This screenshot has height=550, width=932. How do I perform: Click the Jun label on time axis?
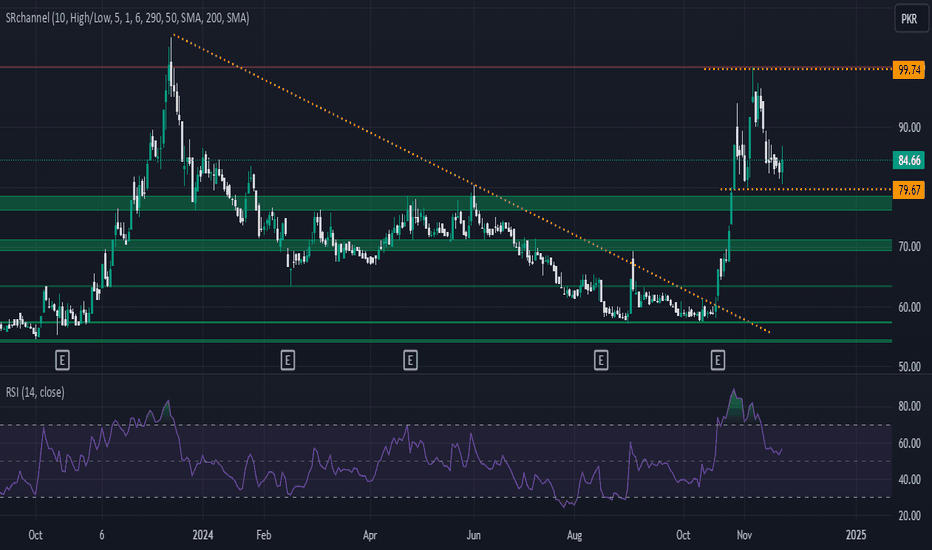tap(473, 535)
